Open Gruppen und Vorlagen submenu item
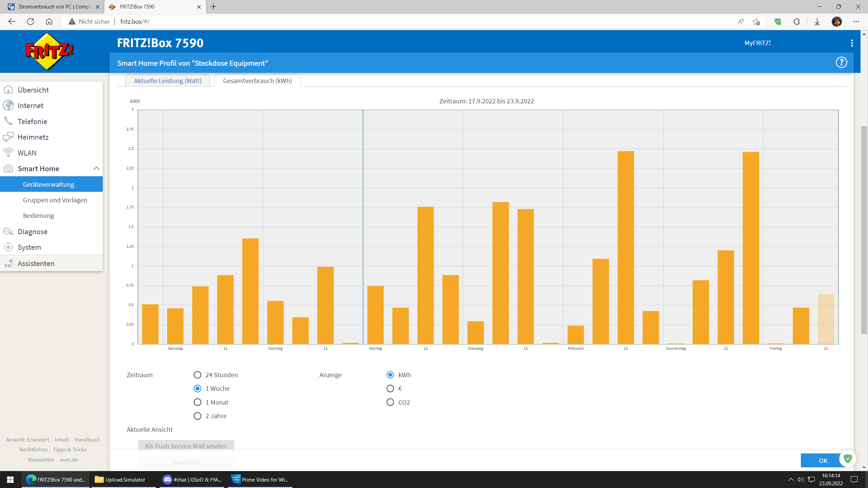The image size is (868, 488). (x=55, y=200)
